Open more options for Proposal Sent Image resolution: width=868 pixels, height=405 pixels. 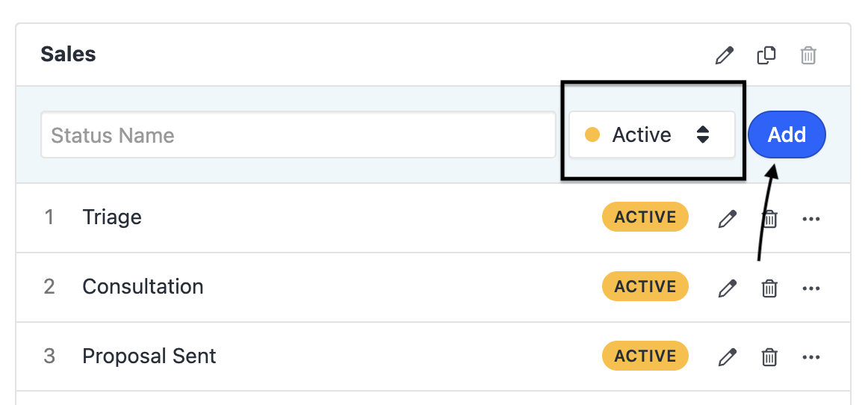pos(811,357)
